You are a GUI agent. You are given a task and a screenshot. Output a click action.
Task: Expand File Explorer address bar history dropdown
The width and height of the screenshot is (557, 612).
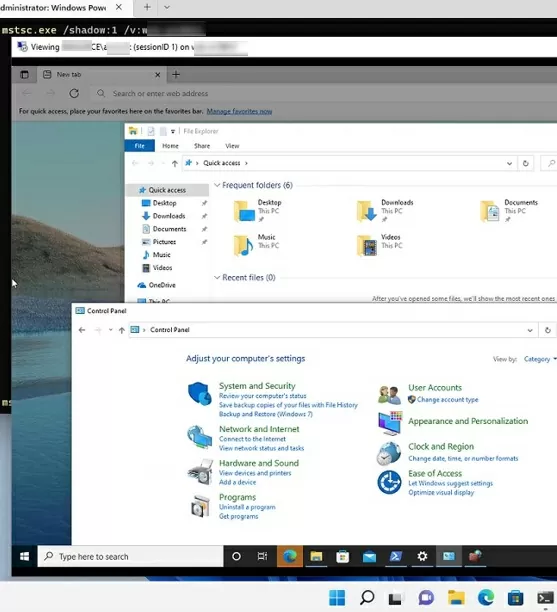[509, 164]
